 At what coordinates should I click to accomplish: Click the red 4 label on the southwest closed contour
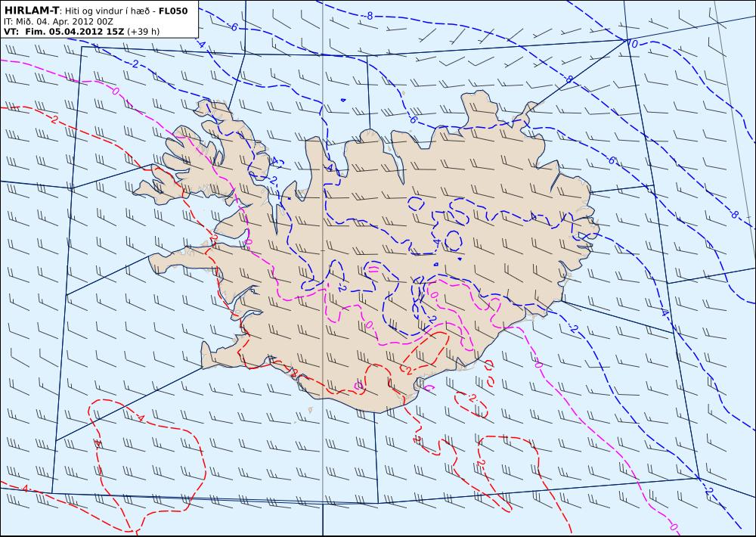click(141, 417)
